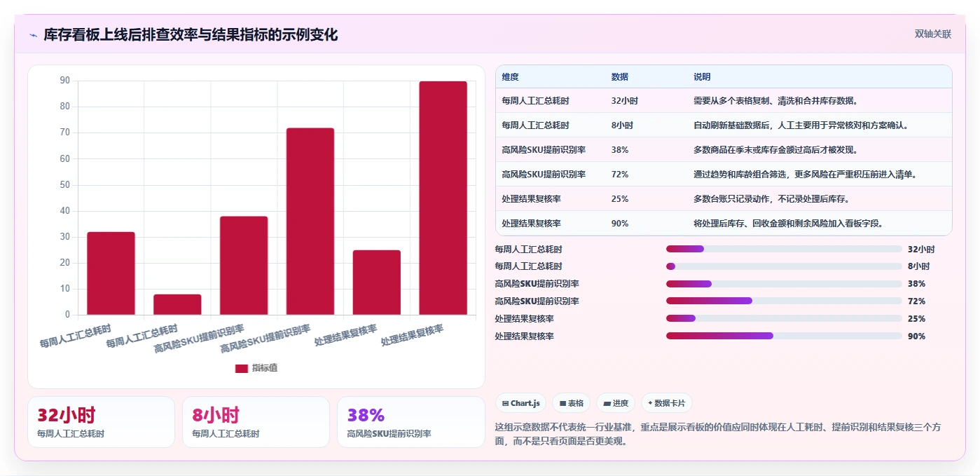Image resolution: width=980 pixels, height=476 pixels.
Task: Click description 需要从多个表格复制、清洗和合并库存数据
Action: (x=775, y=101)
